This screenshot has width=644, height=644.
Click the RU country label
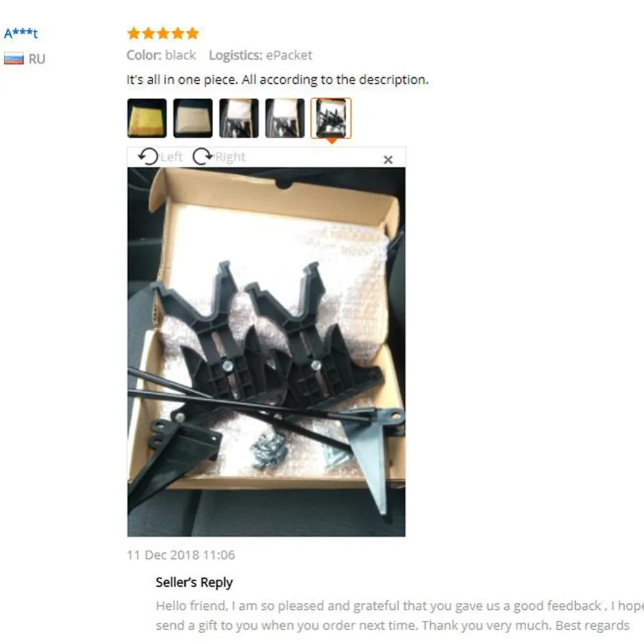click(37, 59)
